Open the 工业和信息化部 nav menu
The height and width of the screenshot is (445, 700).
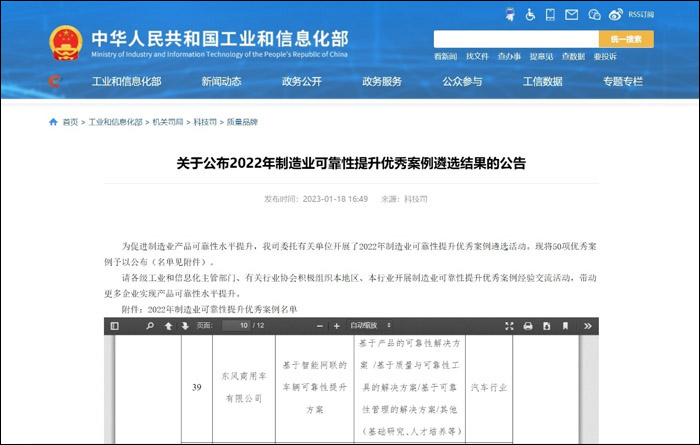click(126, 82)
